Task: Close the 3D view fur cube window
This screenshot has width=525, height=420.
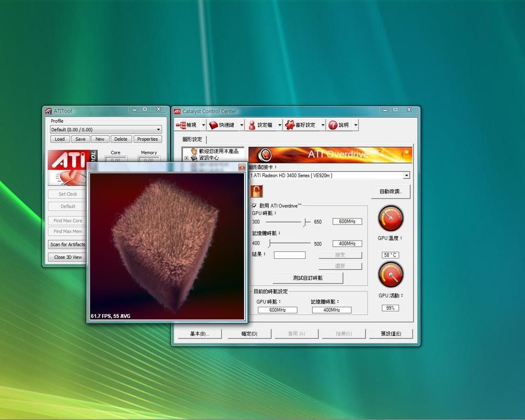Action: 241,167
